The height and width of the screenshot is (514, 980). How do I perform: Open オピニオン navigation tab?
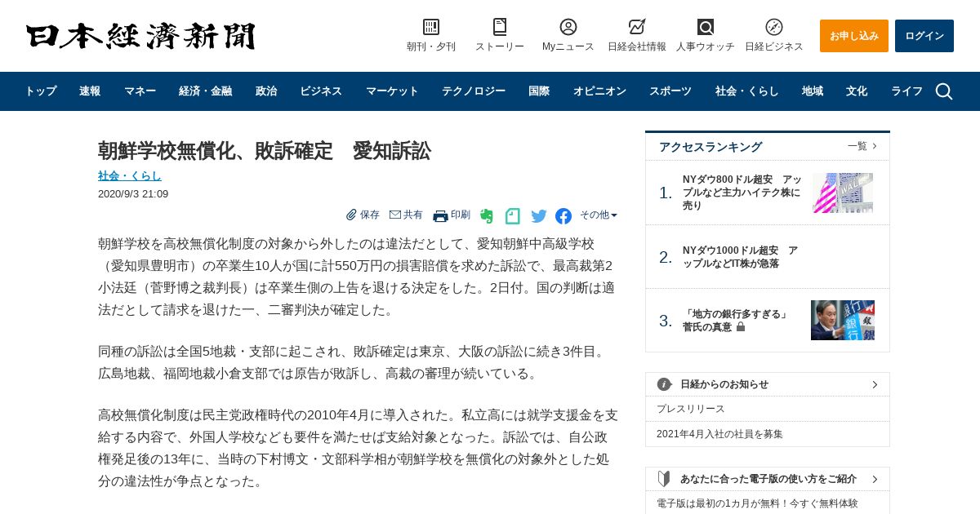(x=599, y=91)
